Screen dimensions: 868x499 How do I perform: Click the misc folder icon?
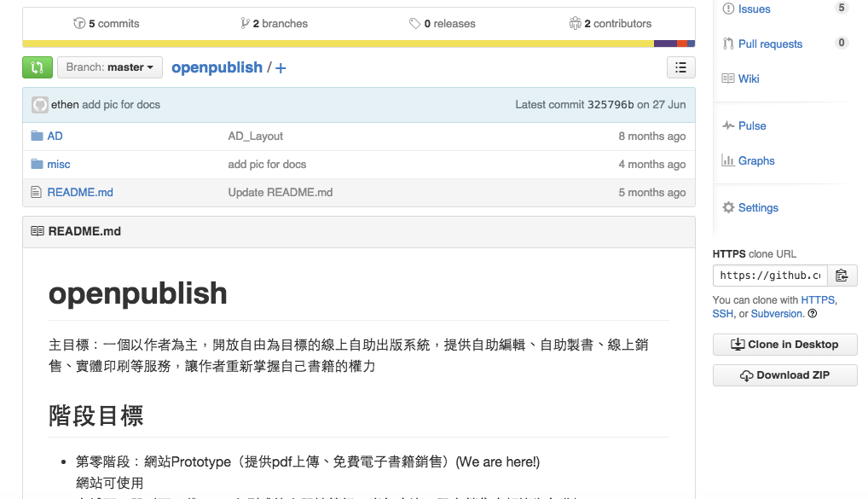click(x=37, y=164)
